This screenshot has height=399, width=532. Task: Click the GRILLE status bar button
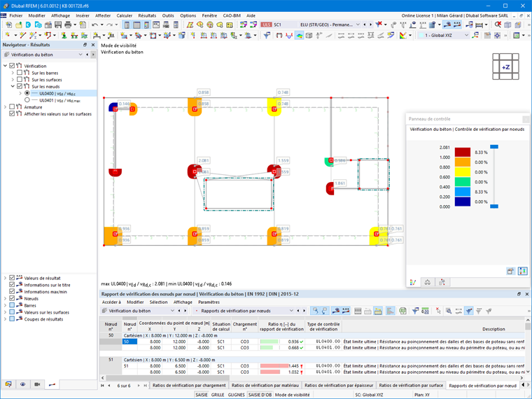tap(218, 395)
